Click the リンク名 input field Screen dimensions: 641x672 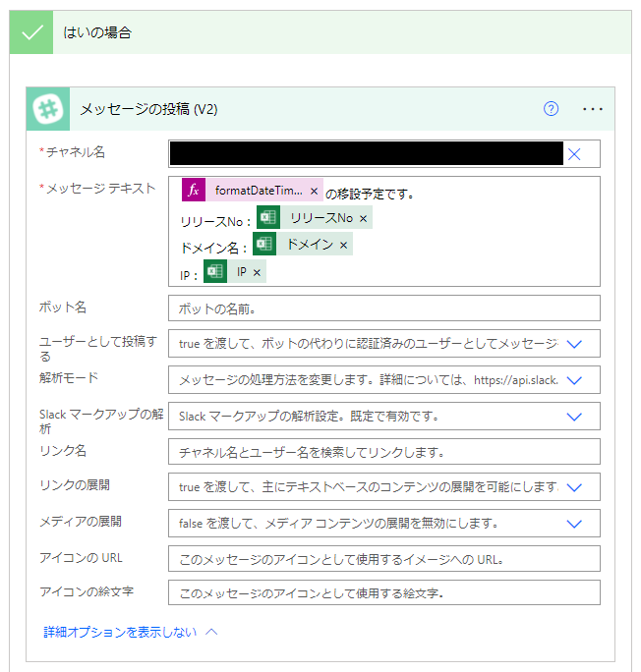click(383, 452)
